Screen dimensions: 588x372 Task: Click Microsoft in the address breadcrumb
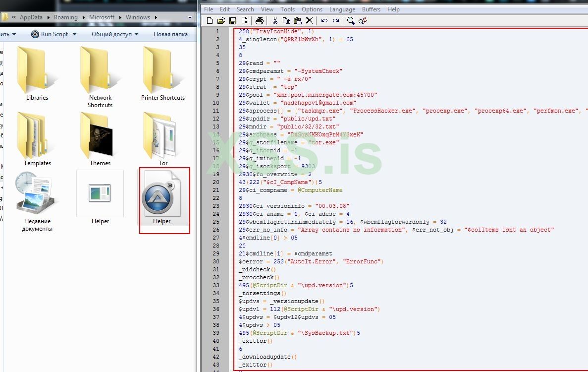[102, 17]
